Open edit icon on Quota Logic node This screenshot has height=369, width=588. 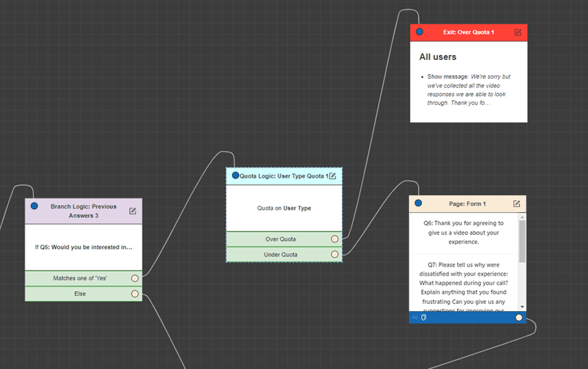[x=332, y=176]
